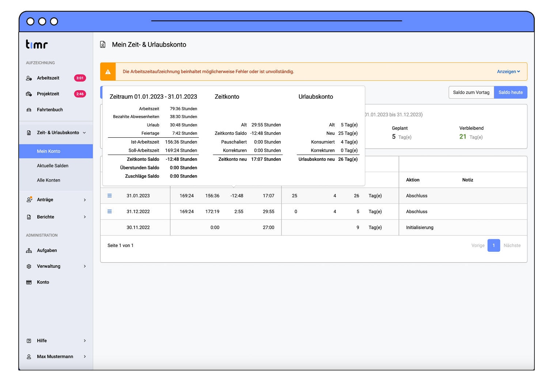The image size is (548, 392).
Task: Click the 2:46 Projektzeit timer badge
Action: coord(80,94)
